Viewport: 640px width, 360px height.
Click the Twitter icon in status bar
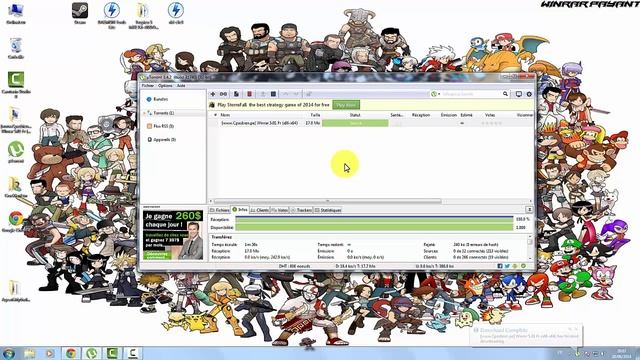[x=507, y=266]
